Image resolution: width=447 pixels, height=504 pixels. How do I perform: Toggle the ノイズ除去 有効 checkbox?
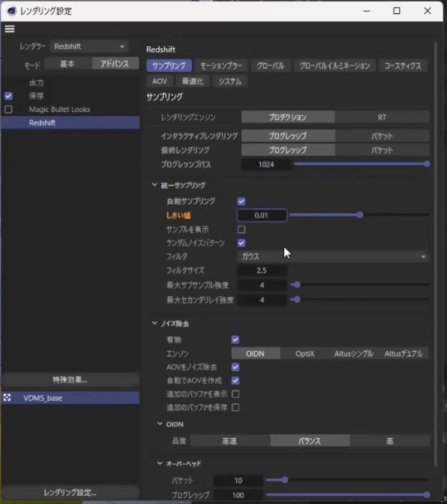pos(236,340)
